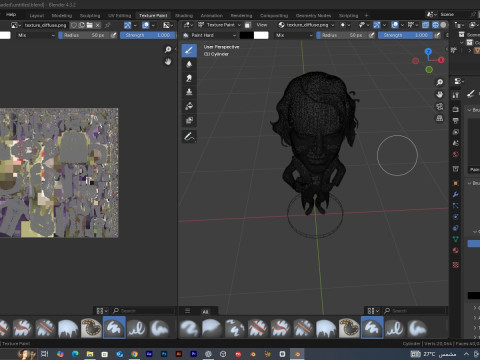The width and height of the screenshot is (480, 360).
Task: Click the right brush shelf Search field
Action: coord(415,311)
